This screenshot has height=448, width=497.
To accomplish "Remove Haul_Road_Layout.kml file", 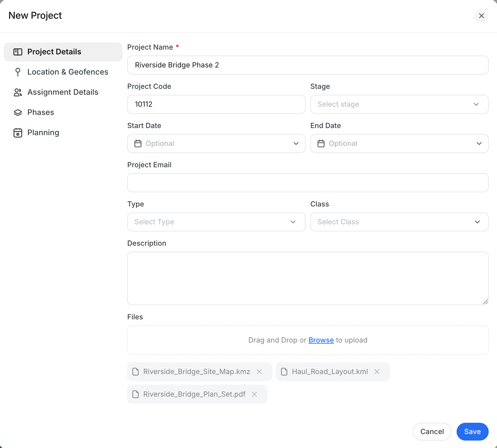I will pos(377,372).
